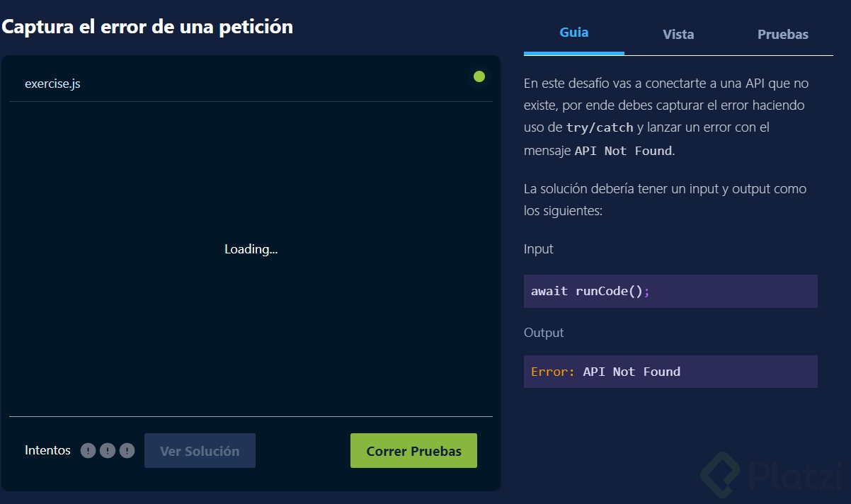Click the Loading text in the editor
The height and width of the screenshot is (504, 851).
(x=251, y=249)
